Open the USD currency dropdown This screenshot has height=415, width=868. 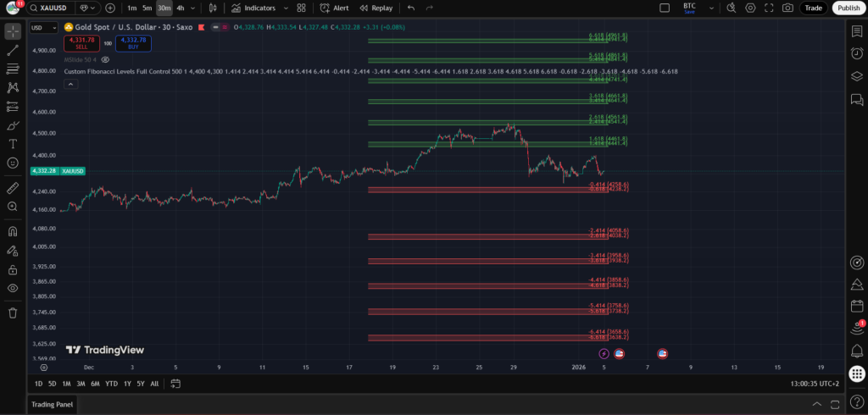[x=39, y=27]
